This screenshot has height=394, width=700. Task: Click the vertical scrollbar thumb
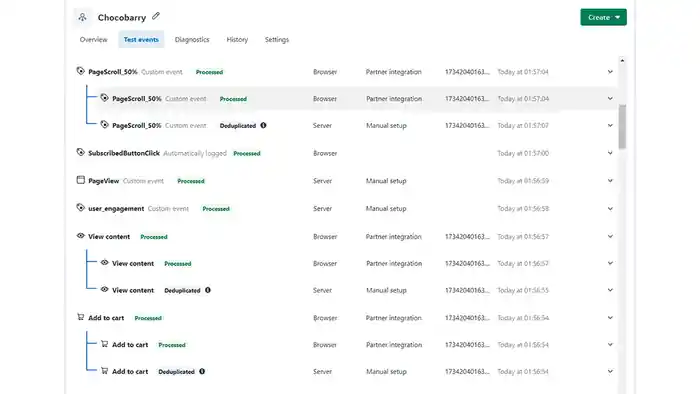tap(622, 126)
